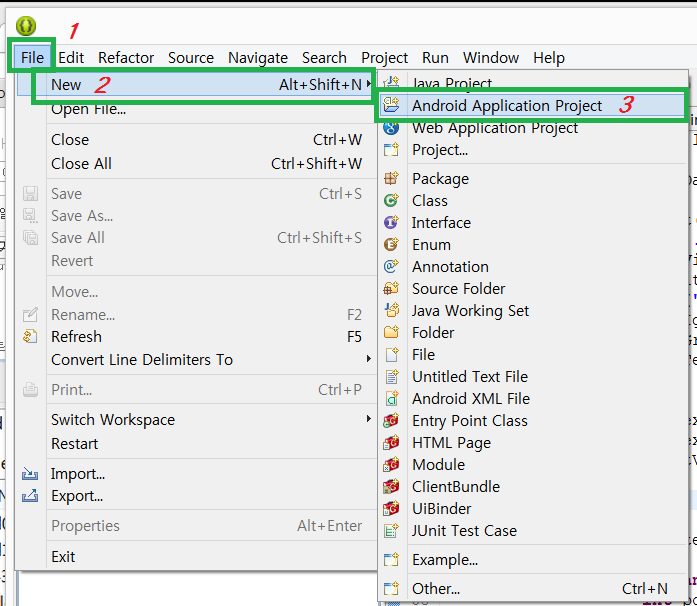Select the Package menu entry label
This screenshot has width=697, height=606.
(x=440, y=179)
